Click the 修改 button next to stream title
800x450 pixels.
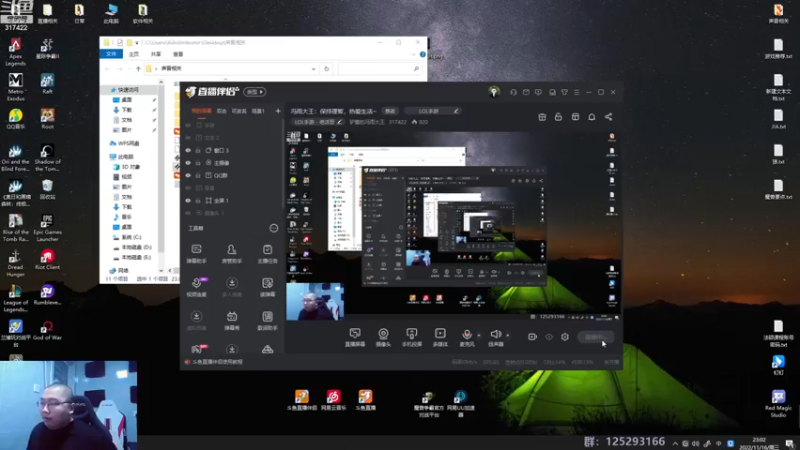coord(390,111)
